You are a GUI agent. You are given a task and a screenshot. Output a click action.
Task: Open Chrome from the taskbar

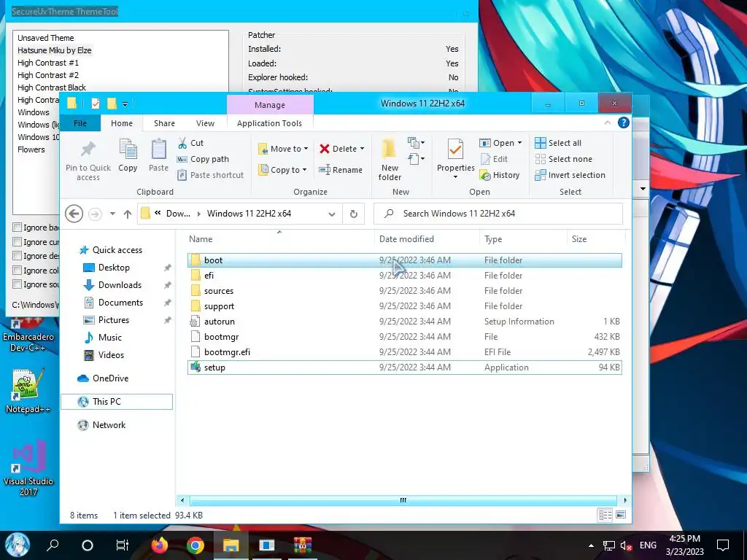point(196,545)
